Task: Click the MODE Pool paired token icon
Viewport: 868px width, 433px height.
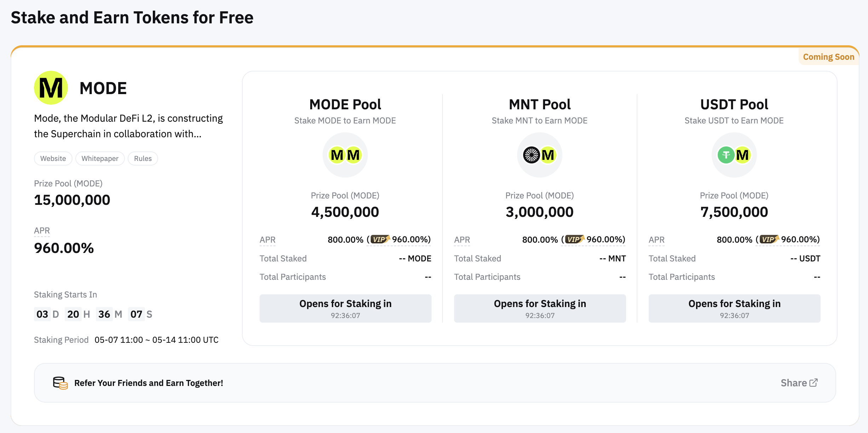Action: (345, 155)
